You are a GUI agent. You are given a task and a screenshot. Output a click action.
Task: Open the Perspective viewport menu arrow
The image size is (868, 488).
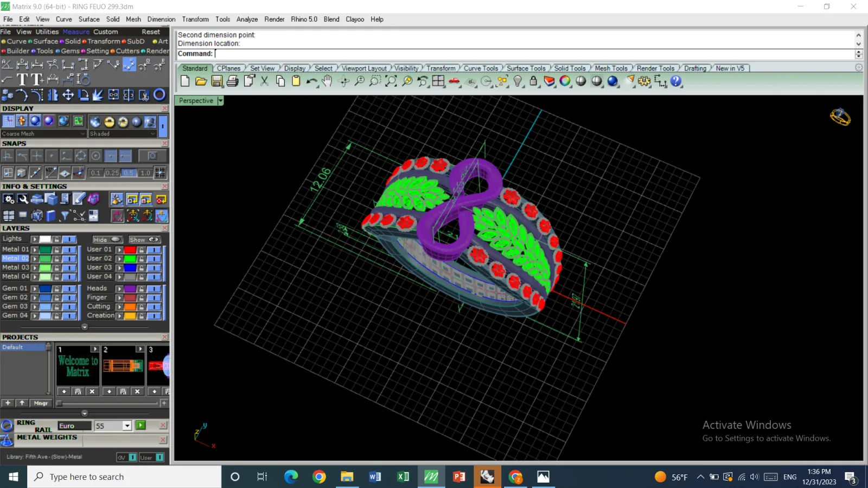click(x=220, y=101)
